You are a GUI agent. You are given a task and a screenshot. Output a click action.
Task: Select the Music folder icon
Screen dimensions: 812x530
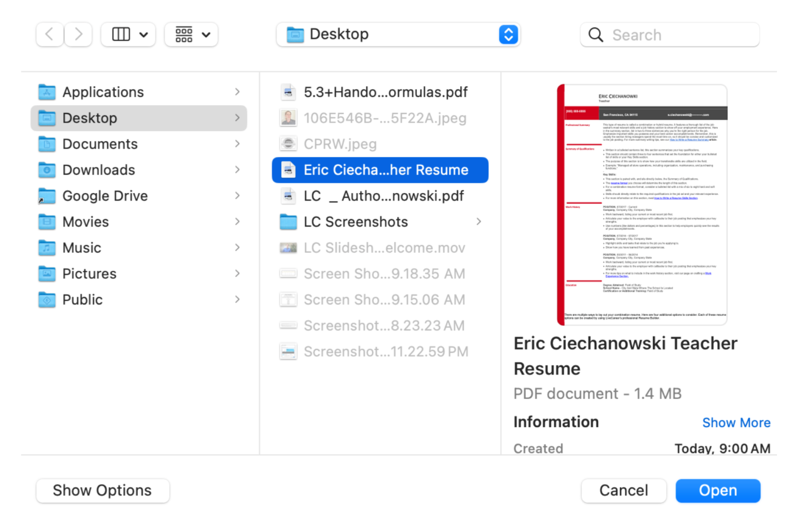pos(47,248)
